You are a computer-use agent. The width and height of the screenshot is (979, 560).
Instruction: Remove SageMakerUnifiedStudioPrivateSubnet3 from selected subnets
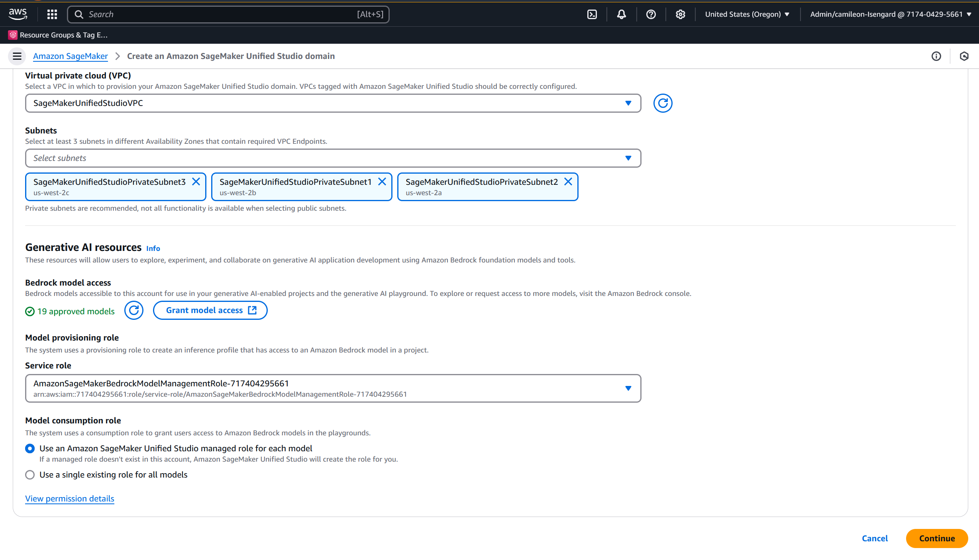(196, 182)
